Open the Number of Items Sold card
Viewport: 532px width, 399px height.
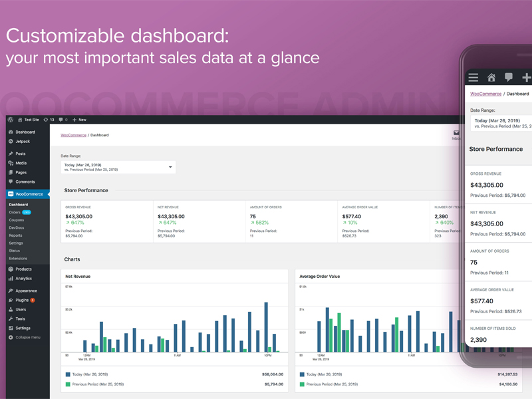coord(446,221)
